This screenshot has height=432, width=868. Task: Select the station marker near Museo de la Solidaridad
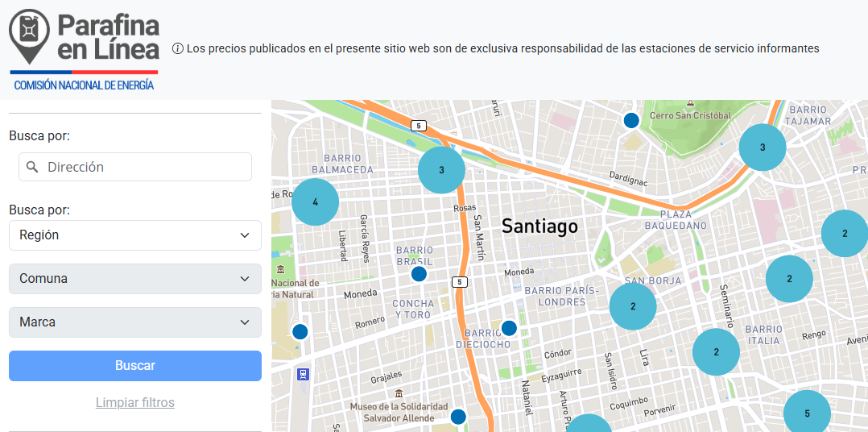pos(458,417)
